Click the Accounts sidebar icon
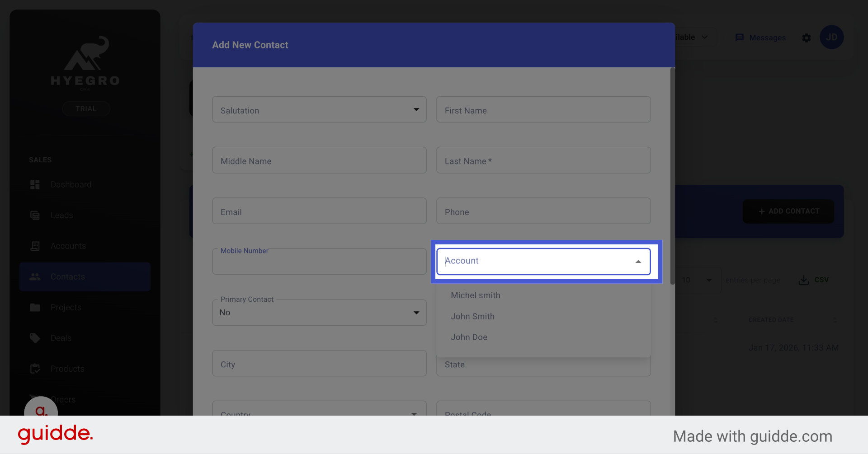Viewport: 868px width, 454px height. pos(35,246)
